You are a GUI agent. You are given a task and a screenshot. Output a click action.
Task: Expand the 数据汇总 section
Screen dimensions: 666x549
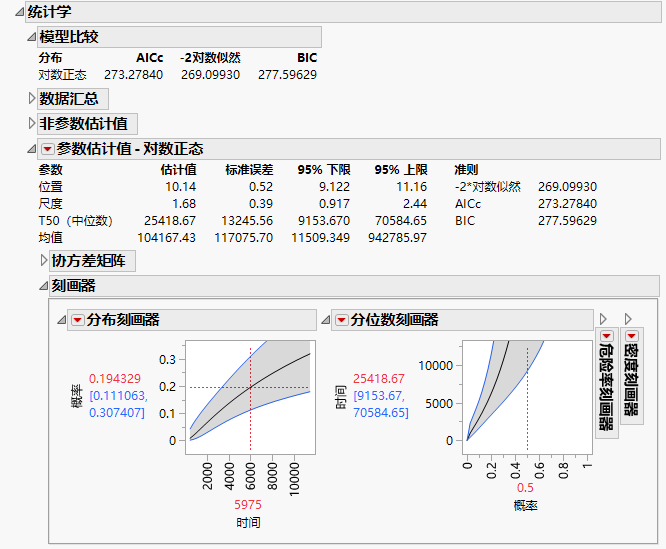(31, 99)
